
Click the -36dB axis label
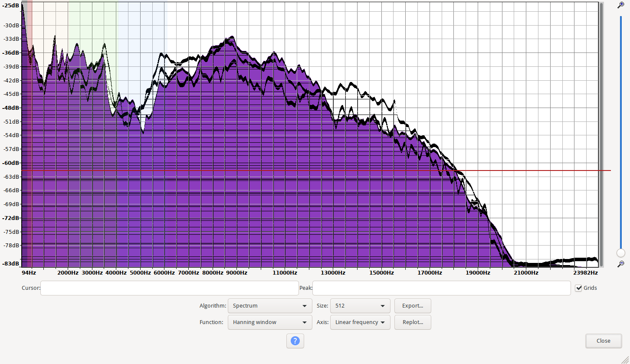click(11, 53)
